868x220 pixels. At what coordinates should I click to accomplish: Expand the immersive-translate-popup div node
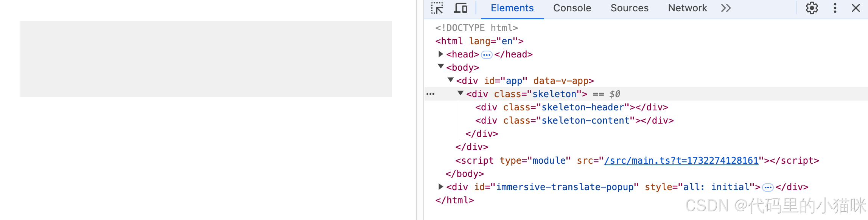[x=441, y=187]
